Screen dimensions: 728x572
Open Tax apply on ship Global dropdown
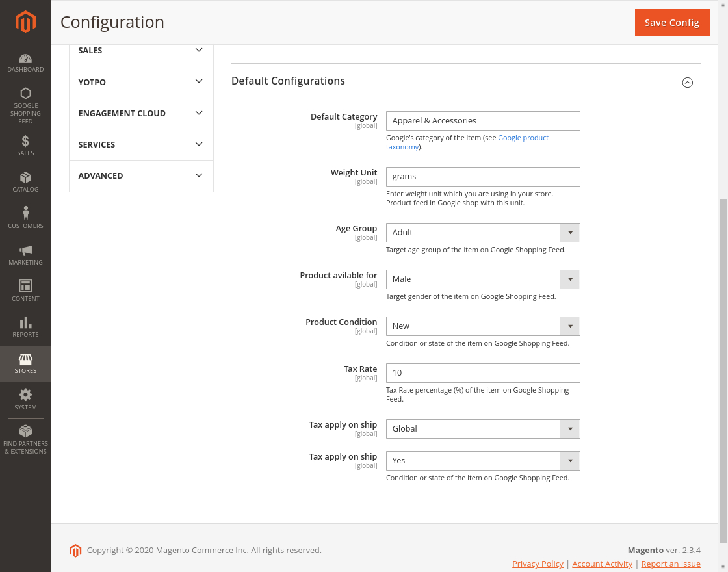pos(483,429)
